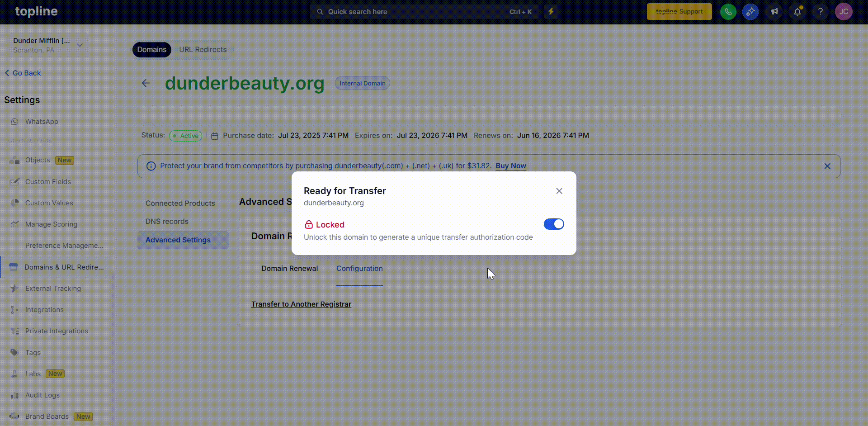This screenshot has height=426, width=868.
Task: Click the Custom Values pie icon
Action: [14, 203]
